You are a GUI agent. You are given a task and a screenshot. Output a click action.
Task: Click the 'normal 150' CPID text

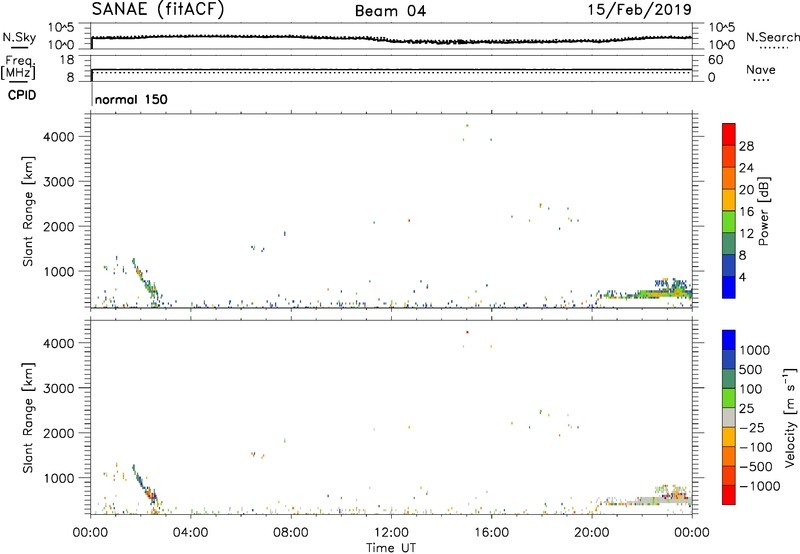click(x=131, y=99)
